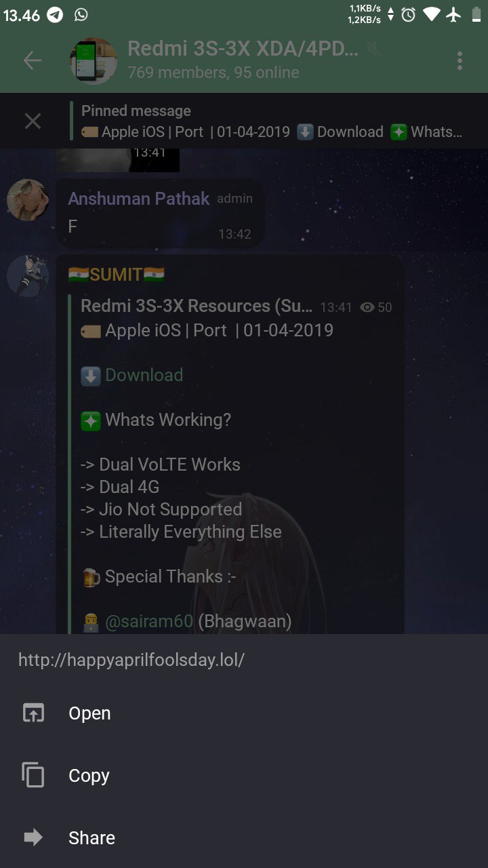Tap the Redmi 3S-3X XDA group title

click(243, 48)
